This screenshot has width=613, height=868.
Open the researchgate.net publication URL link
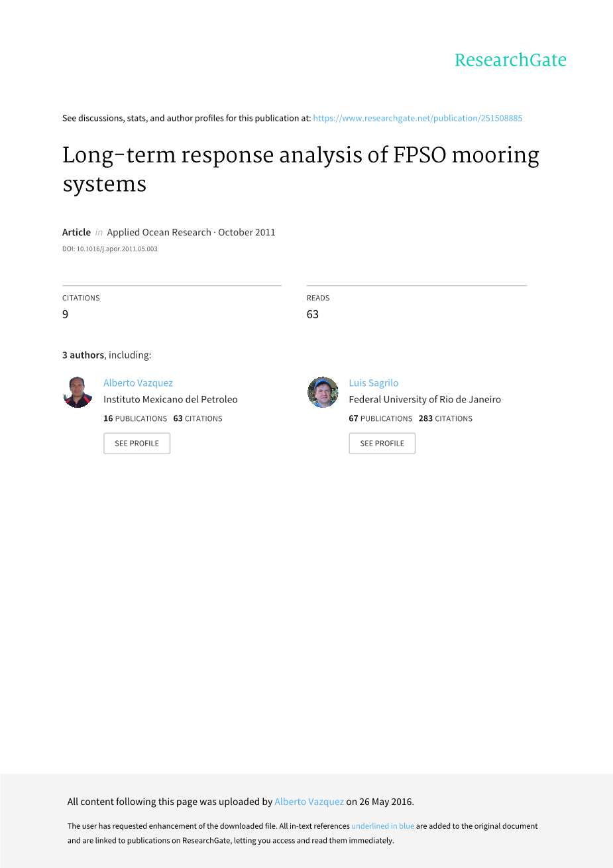point(418,118)
